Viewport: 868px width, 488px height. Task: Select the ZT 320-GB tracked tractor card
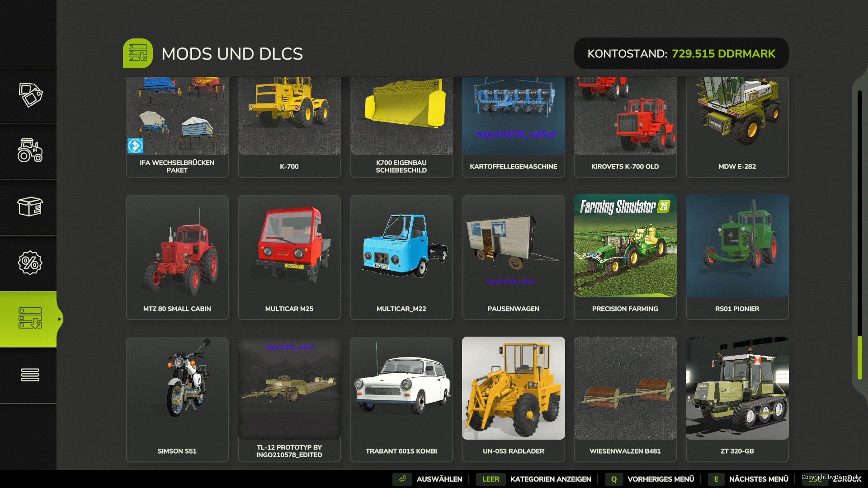point(737,399)
